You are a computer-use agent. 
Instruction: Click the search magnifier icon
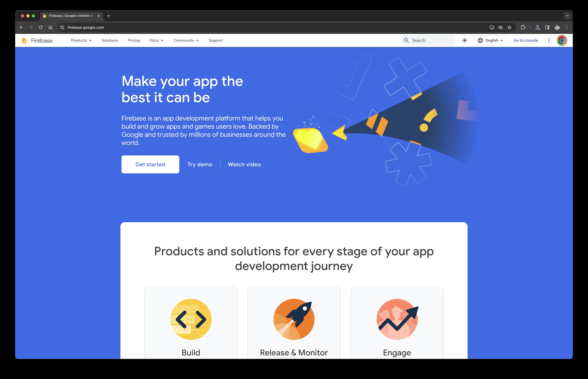point(406,40)
